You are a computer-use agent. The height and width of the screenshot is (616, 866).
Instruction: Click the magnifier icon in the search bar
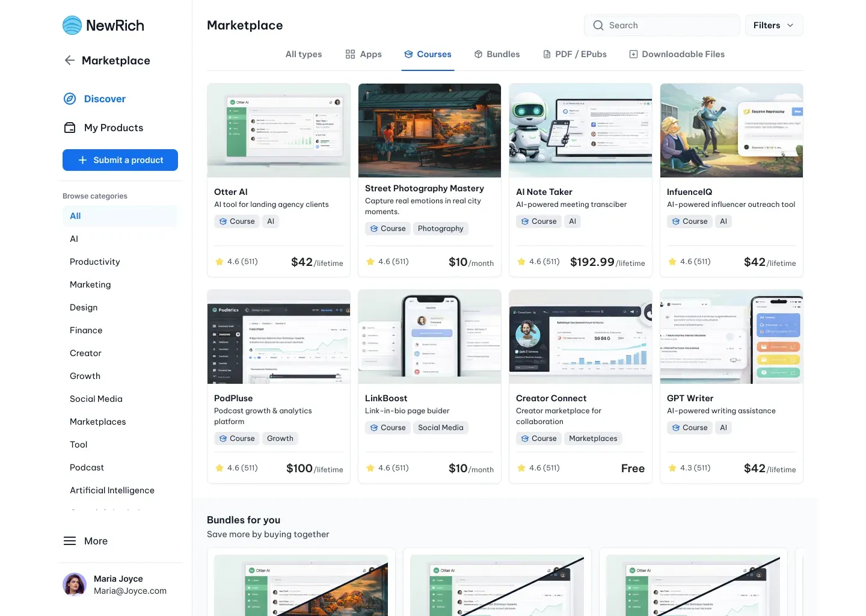[x=598, y=25]
